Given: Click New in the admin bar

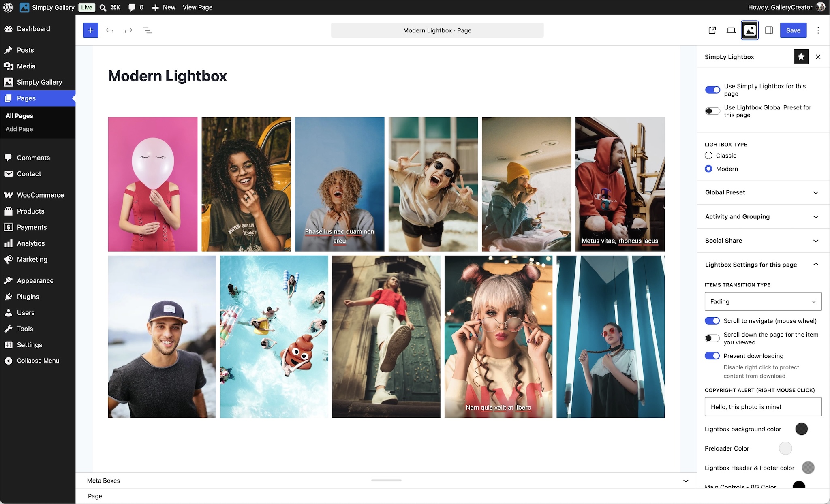Looking at the screenshot, I should [164, 7].
